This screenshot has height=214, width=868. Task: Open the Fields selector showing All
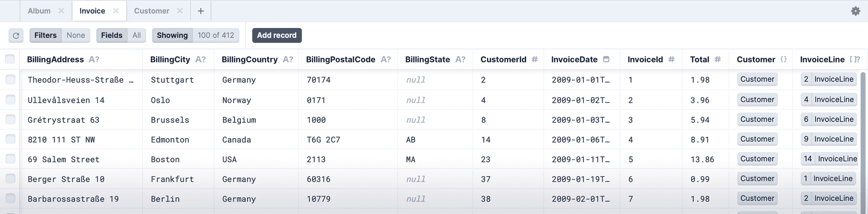point(121,35)
